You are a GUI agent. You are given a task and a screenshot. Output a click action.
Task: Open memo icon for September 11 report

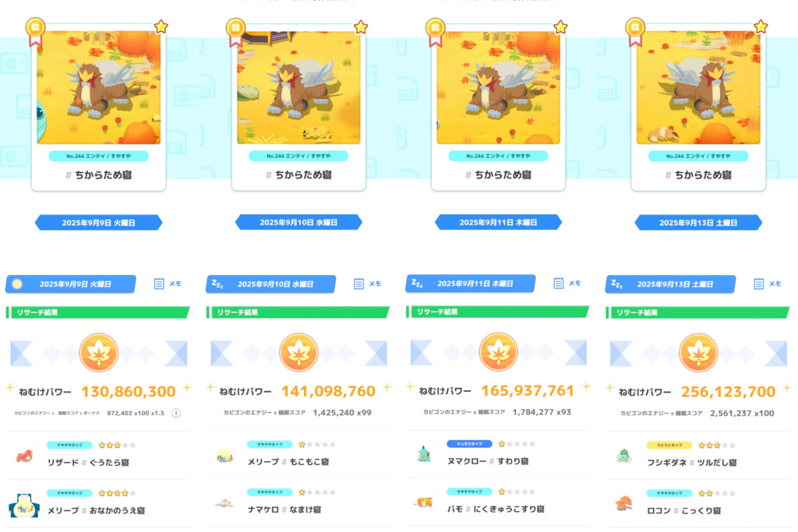tap(567, 284)
